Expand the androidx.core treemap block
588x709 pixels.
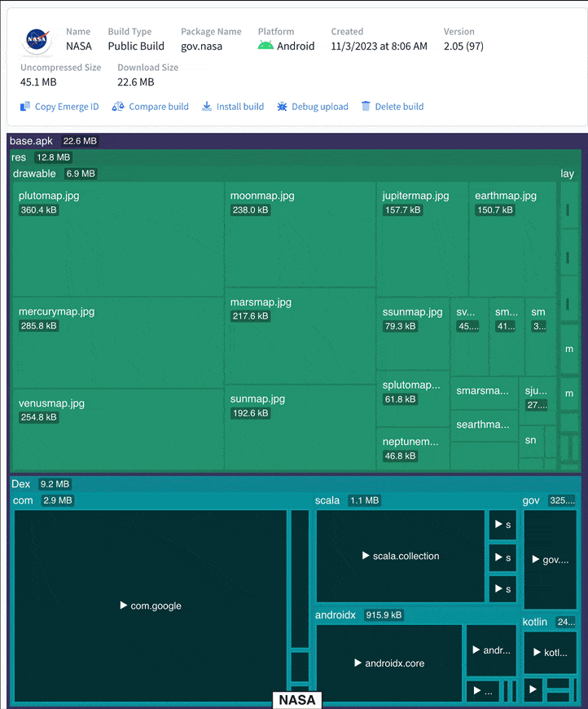[389, 663]
